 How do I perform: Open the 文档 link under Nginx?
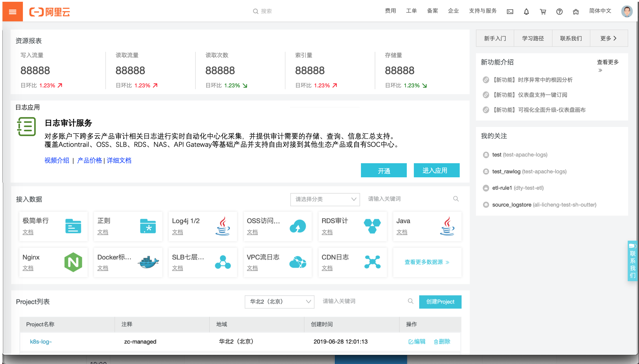28,268
